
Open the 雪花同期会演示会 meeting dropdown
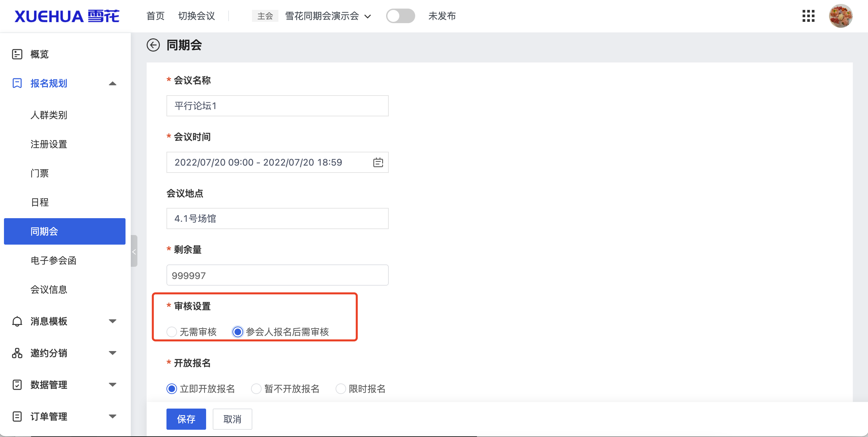(328, 16)
